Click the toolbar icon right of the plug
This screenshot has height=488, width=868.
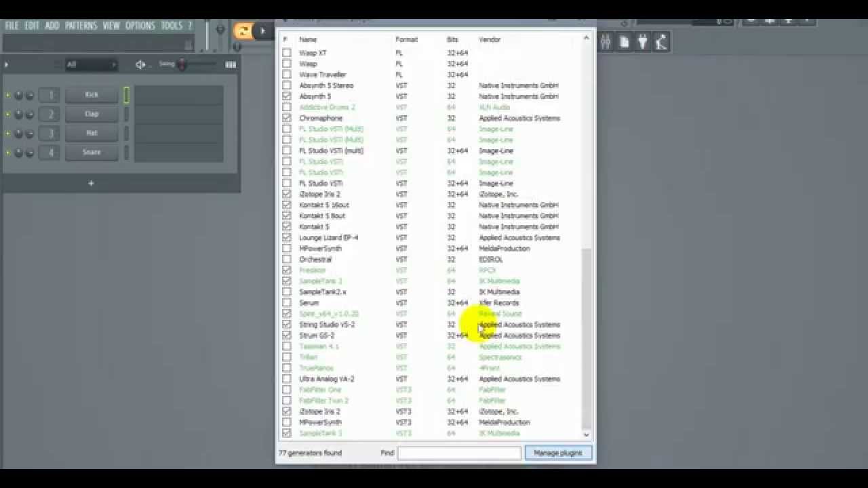pos(660,42)
